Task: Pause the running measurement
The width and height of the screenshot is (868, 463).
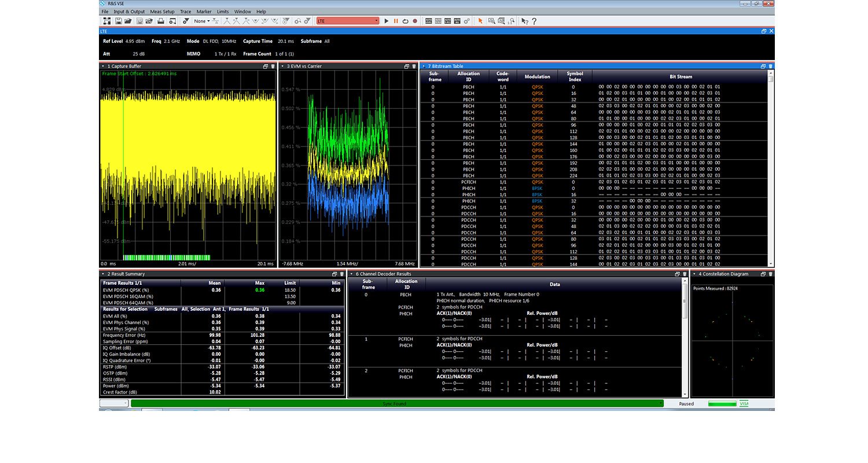Action: (x=396, y=21)
